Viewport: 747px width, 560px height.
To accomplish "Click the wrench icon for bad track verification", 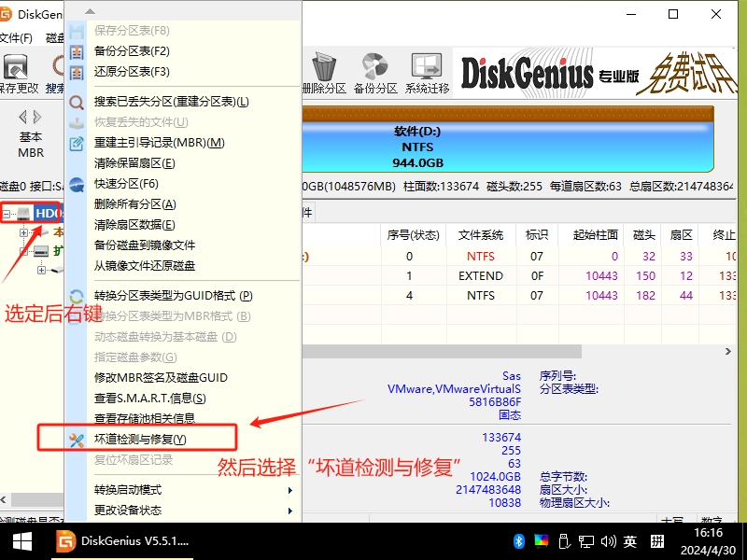I will (x=77, y=440).
